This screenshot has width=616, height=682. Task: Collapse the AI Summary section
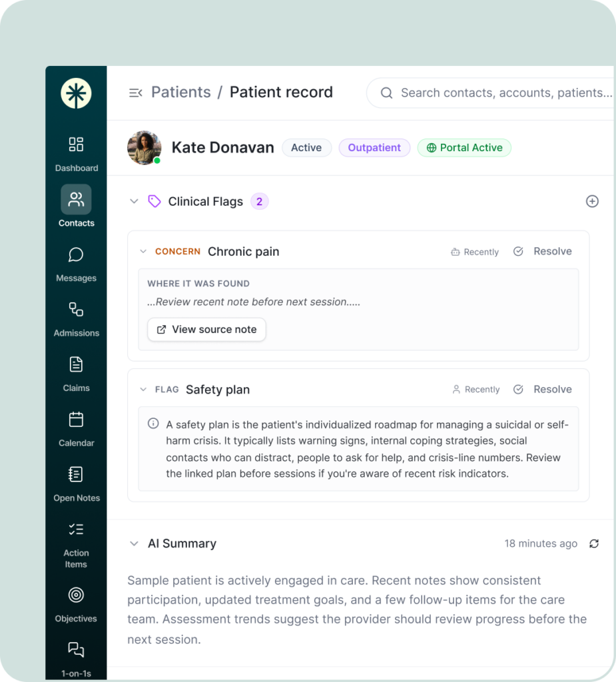pyautogui.click(x=134, y=543)
